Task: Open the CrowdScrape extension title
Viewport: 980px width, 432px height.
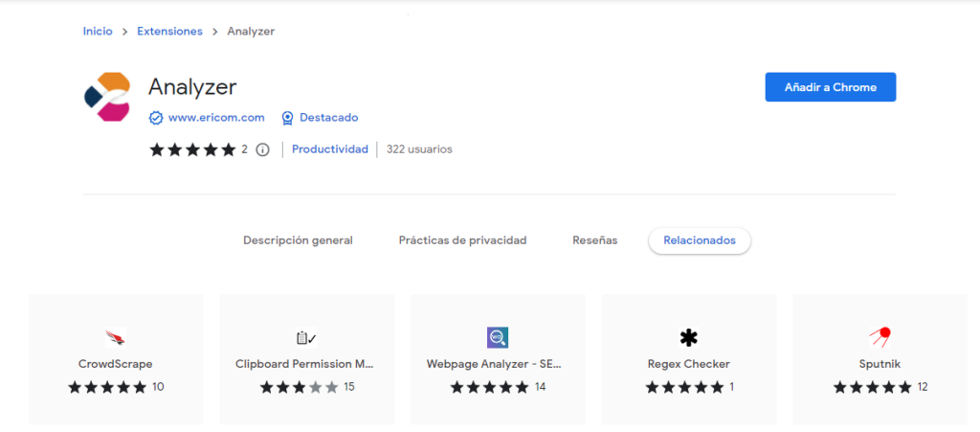Action: point(116,364)
